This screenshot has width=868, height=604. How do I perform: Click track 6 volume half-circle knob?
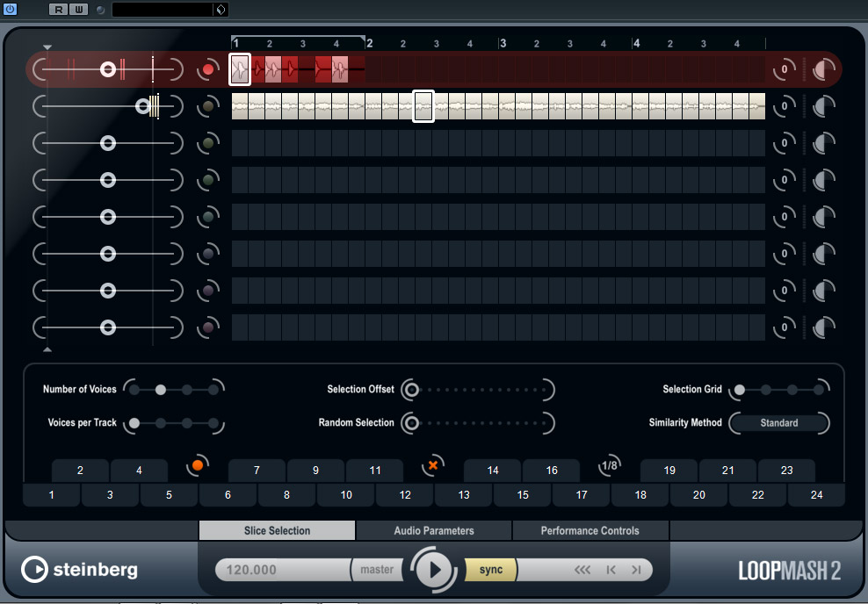[823, 254]
